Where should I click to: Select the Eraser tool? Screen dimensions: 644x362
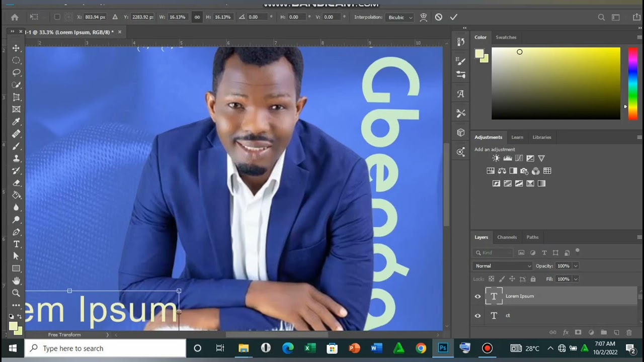click(16, 183)
